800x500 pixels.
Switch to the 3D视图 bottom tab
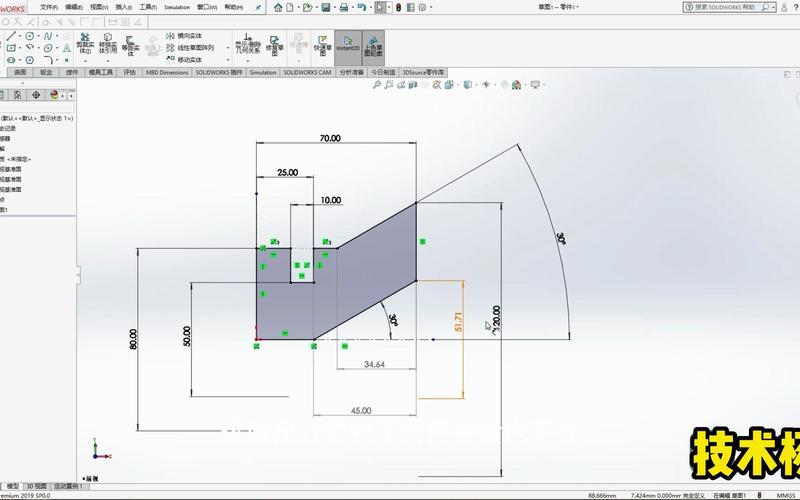pyautogui.click(x=37, y=486)
